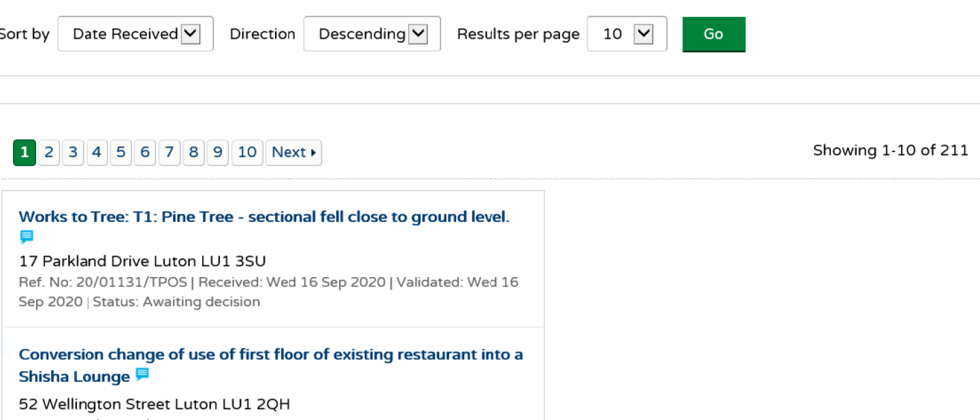Go to page 6 of results
The image size is (980, 420).
click(x=145, y=152)
